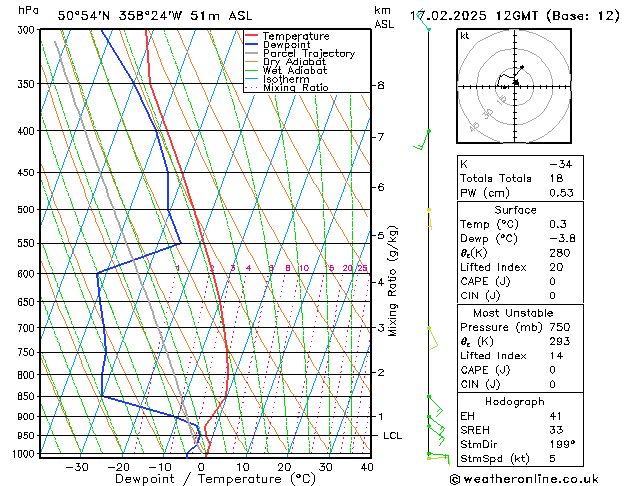Click the hodograph wind plot

pos(514,86)
